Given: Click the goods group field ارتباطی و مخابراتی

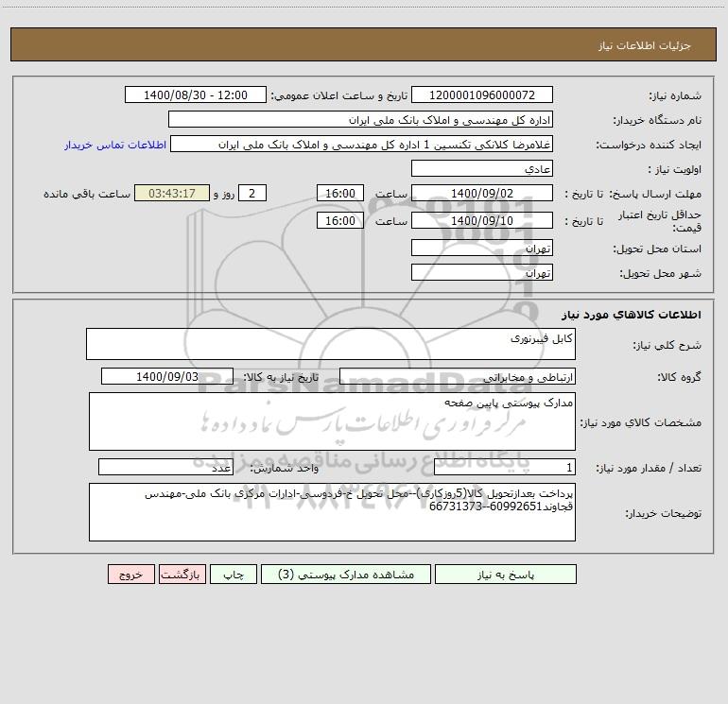Looking at the screenshot, I should 458,376.
